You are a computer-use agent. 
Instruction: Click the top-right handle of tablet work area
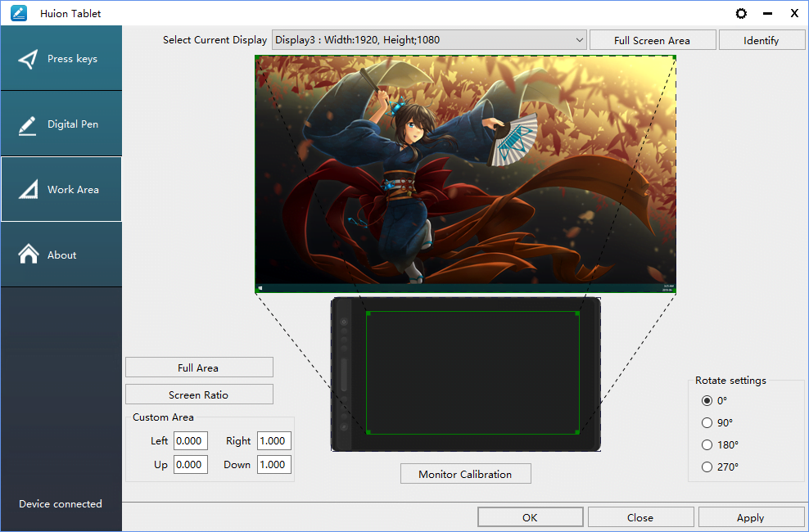click(x=577, y=313)
